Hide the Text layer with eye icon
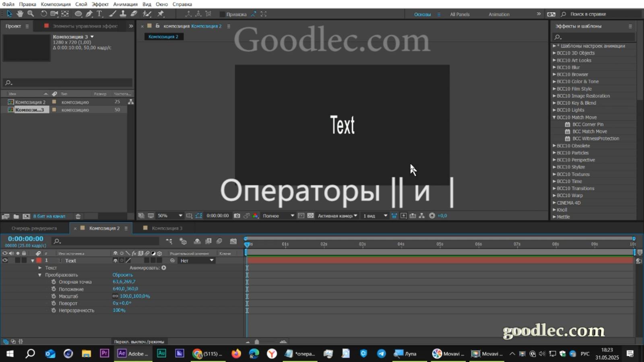Screen dimensions: 644x362 click(x=5, y=261)
